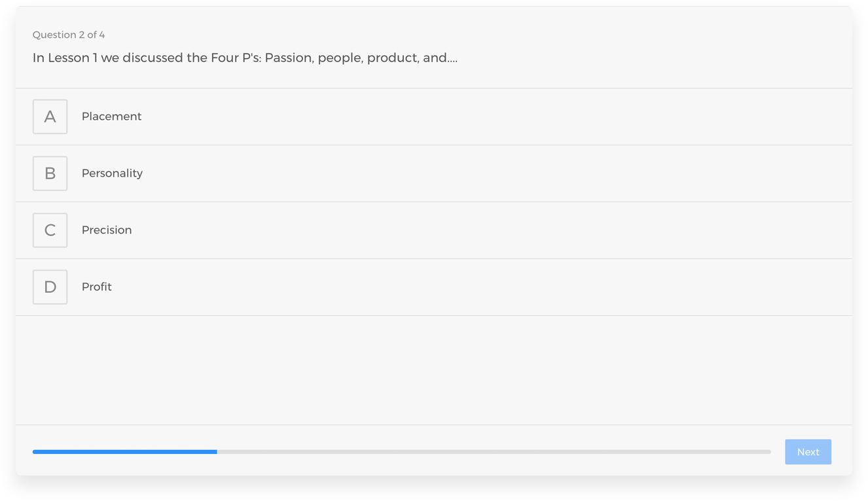Click the blue filled part of progress bar
This screenshot has width=868, height=501.
click(124, 452)
